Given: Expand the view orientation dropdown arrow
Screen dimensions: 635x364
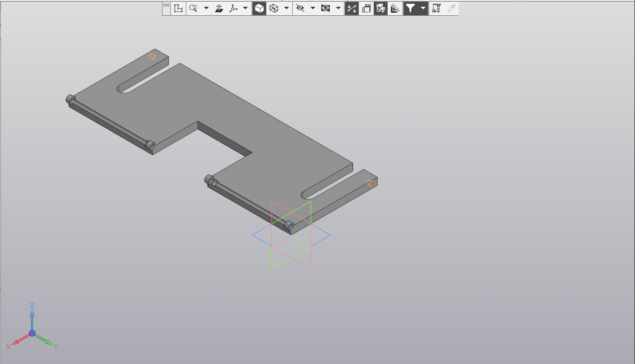Looking at the screenshot, I should (x=245, y=8).
